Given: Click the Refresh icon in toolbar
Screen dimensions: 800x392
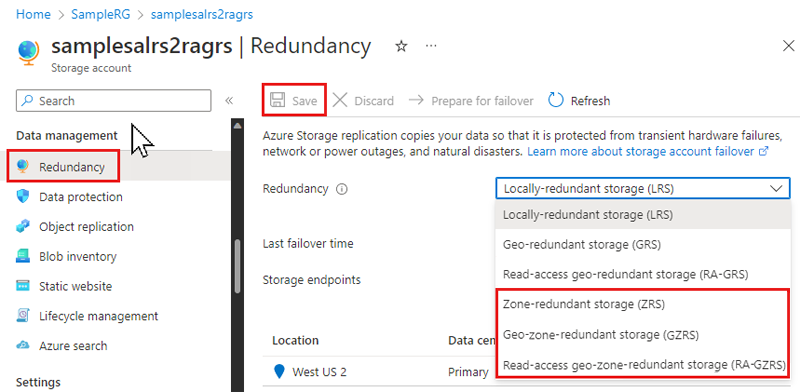Looking at the screenshot, I should (556, 101).
